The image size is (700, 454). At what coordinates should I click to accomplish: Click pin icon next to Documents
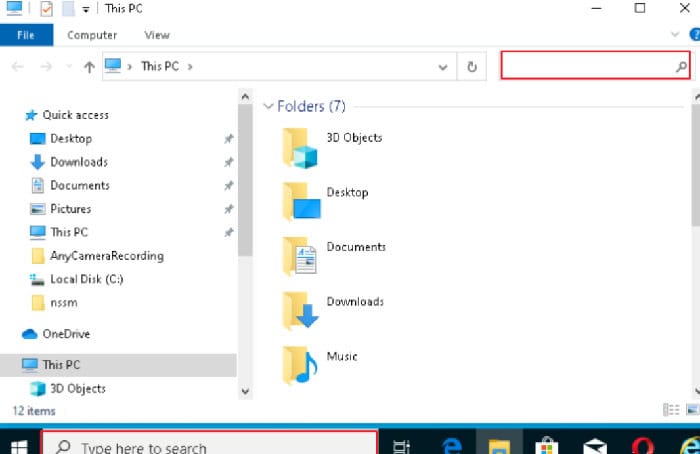pyautogui.click(x=229, y=185)
